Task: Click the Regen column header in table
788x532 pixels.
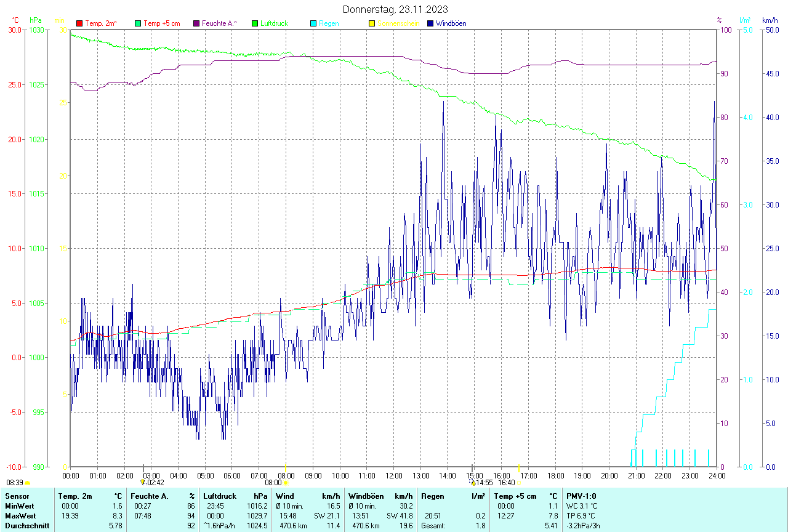Action: [432, 496]
